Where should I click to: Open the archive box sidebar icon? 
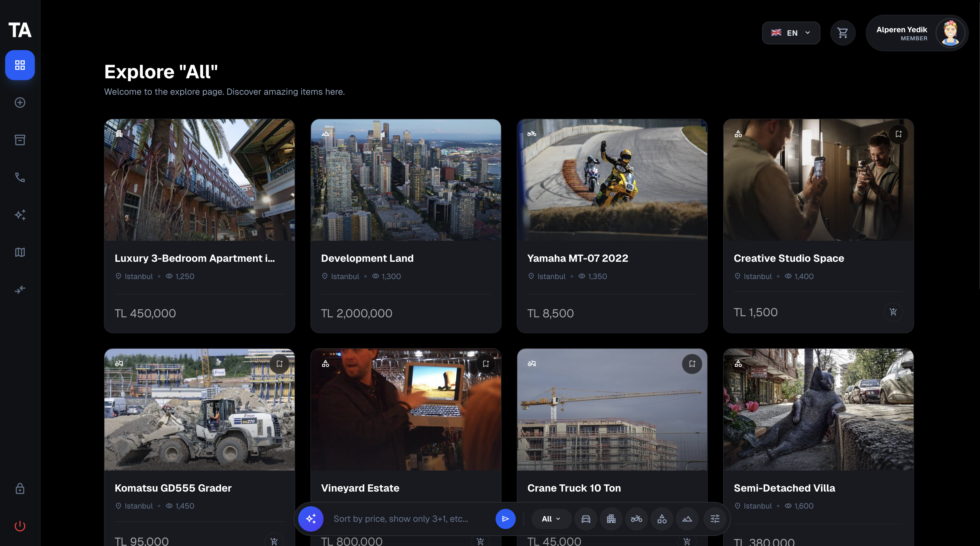click(x=20, y=140)
